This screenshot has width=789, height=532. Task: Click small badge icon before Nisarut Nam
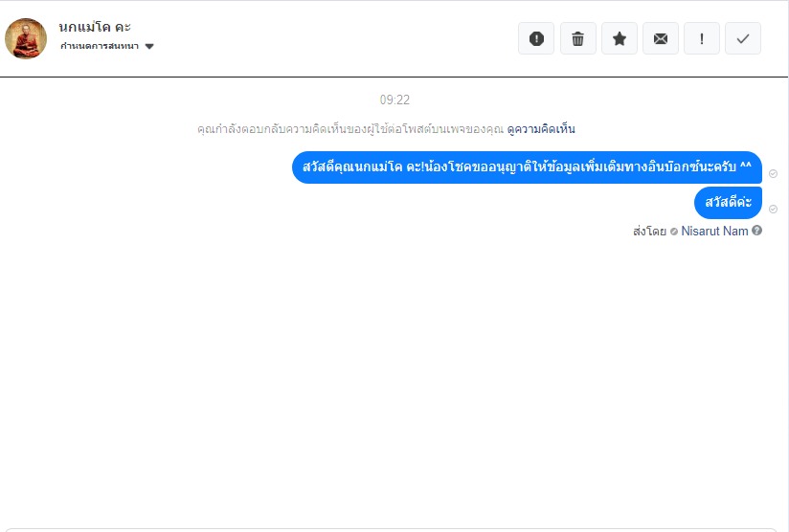pos(674,232)
